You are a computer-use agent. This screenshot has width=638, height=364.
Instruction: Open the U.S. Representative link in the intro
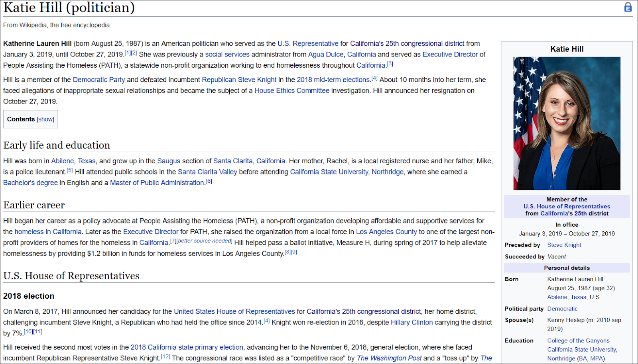(x=308, y=43)
